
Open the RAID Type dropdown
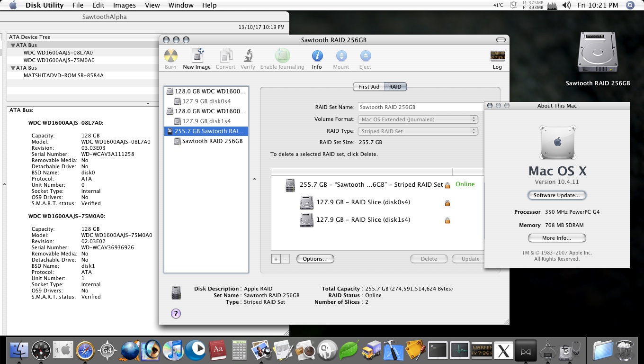point(418,131)
